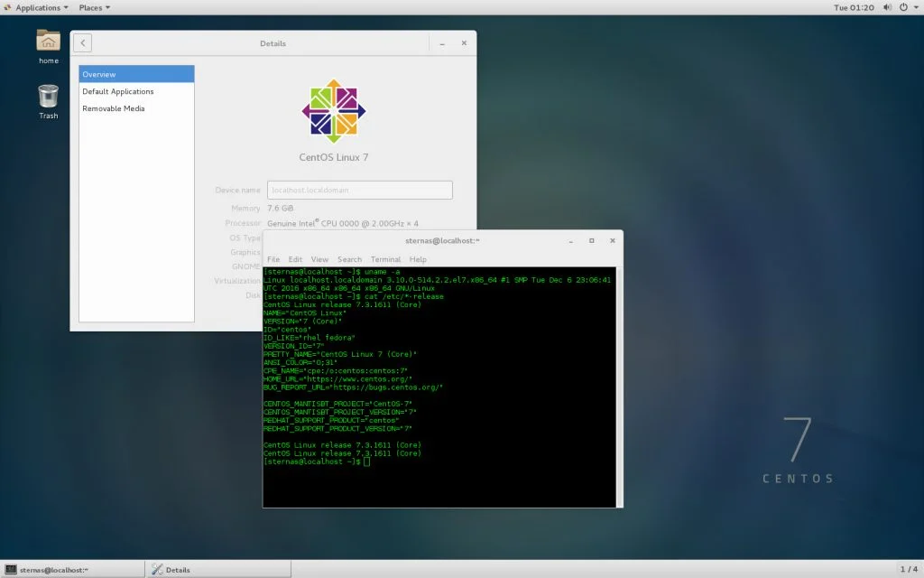
Task: Maximize the terminal window
Action: point(592,241)
